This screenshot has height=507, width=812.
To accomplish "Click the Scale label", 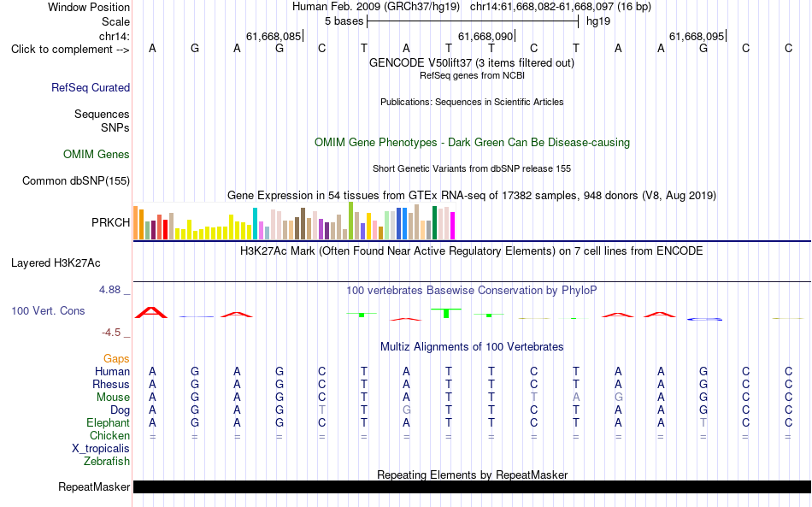I will tap(116, 21).
